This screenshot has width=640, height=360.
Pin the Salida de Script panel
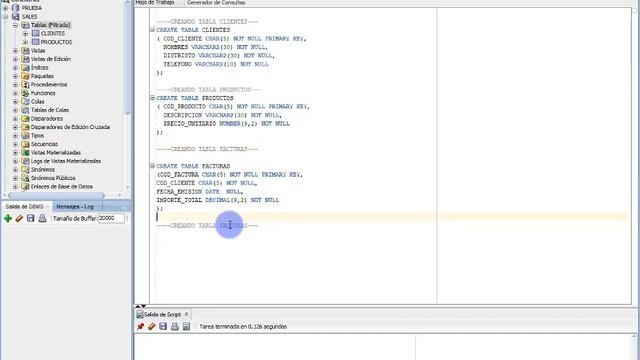pos(140,327)
